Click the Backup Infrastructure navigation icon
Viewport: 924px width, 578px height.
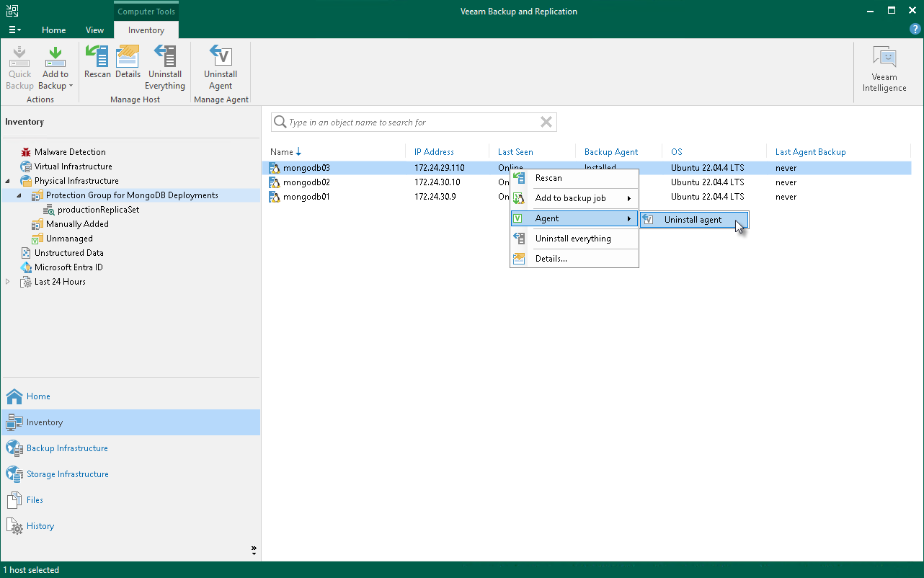(14, 448)
